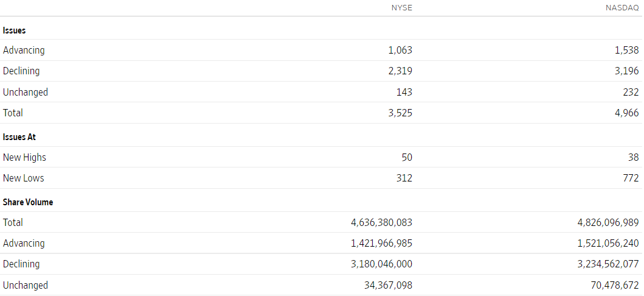Click the NASDAQ column header
The image size is (644, 296).
(x=622, y=8)
